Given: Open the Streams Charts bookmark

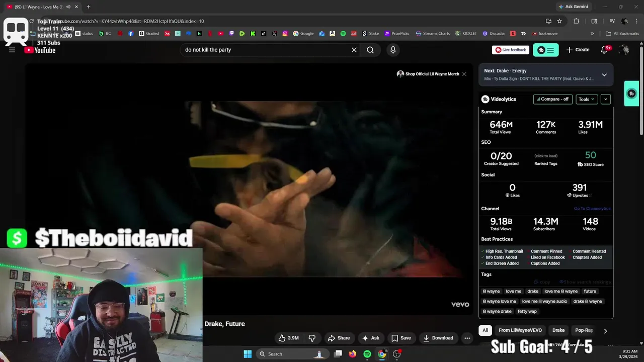Looking at the screenshot, I should tap(432, 34).
